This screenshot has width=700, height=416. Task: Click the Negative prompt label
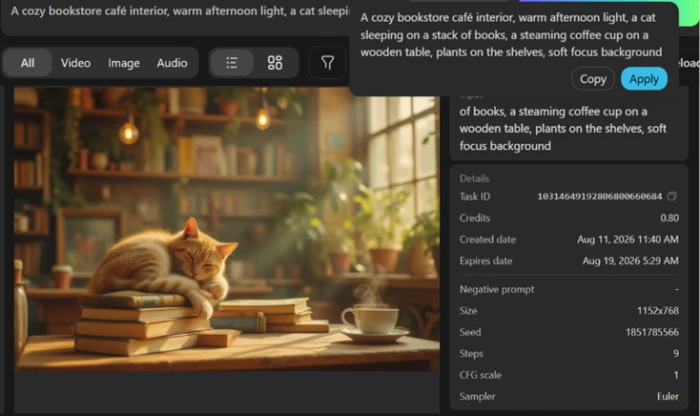pyautogui.click(x=496, y=289)
